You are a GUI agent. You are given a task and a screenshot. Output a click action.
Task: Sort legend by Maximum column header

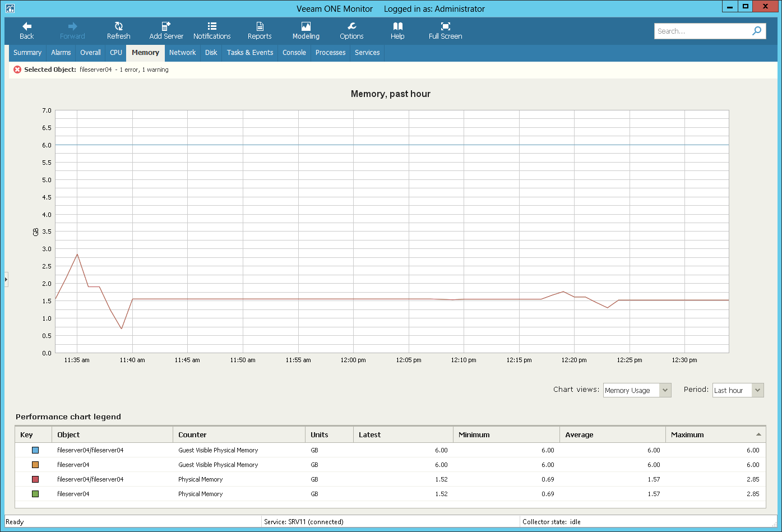point(716,434)
